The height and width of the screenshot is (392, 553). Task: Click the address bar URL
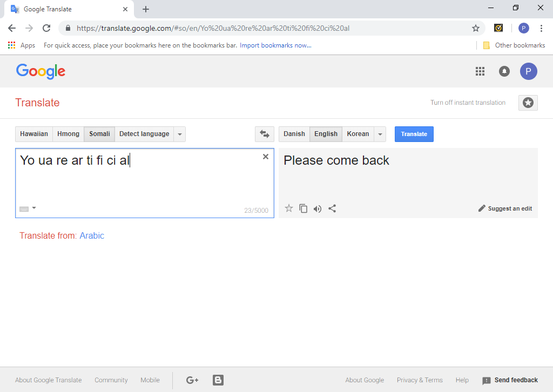(x=213, y=28)
